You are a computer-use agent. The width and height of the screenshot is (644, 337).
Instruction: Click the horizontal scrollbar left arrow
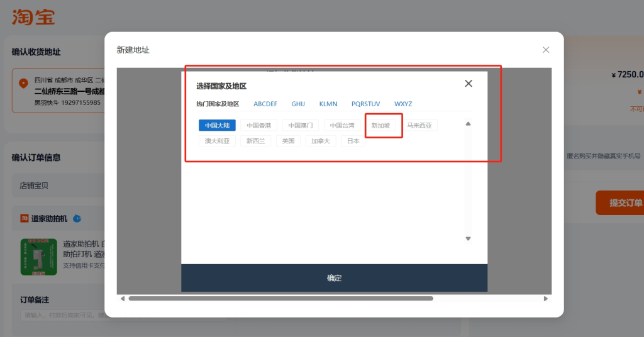(123, 299)
